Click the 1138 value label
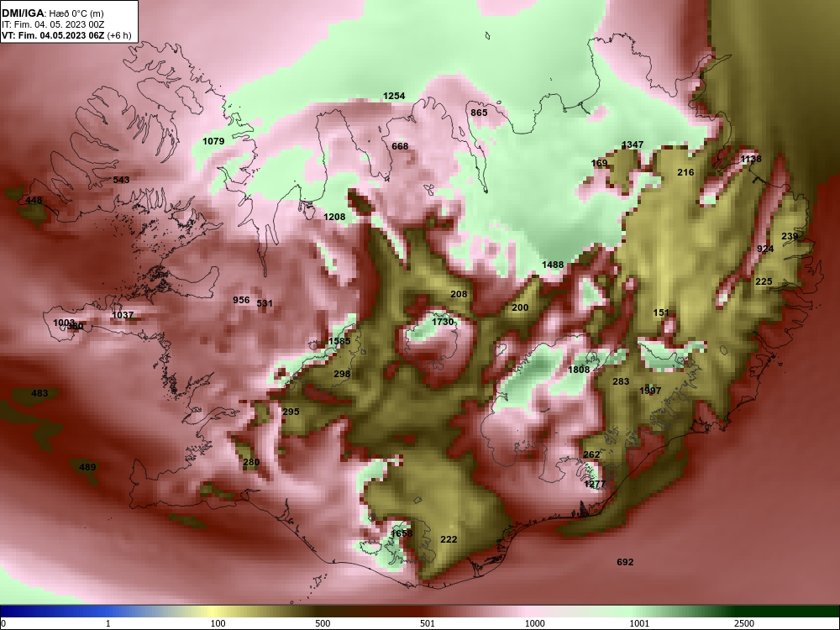 750,159
